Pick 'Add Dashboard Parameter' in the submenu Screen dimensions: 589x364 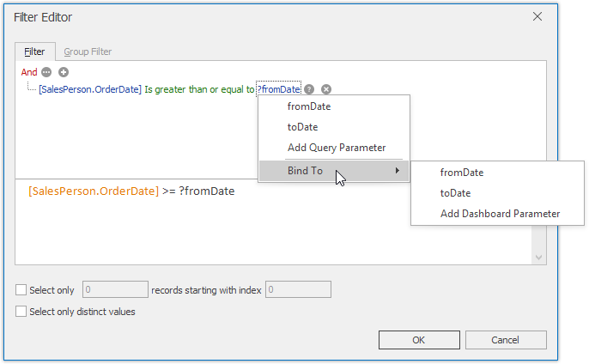500,214
